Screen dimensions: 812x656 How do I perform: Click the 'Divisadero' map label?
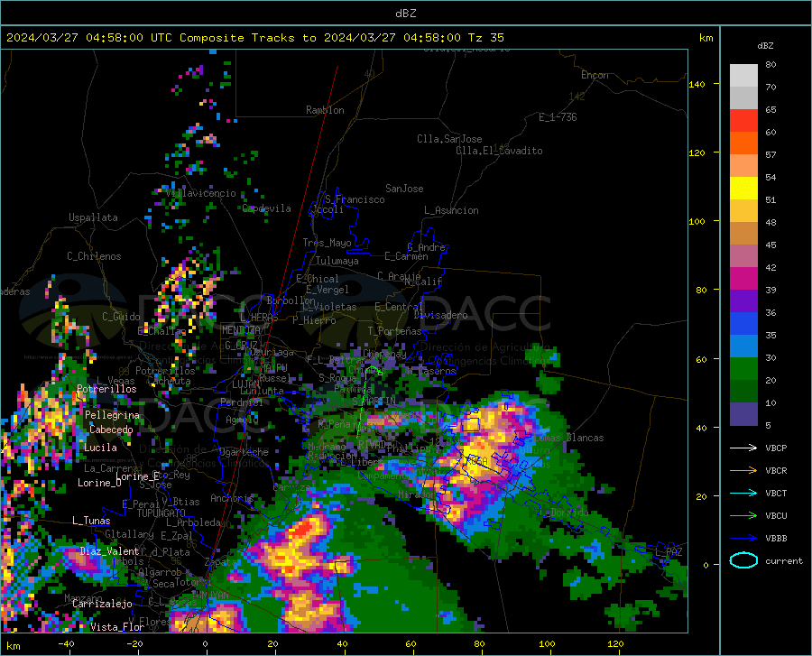(440, 315)
